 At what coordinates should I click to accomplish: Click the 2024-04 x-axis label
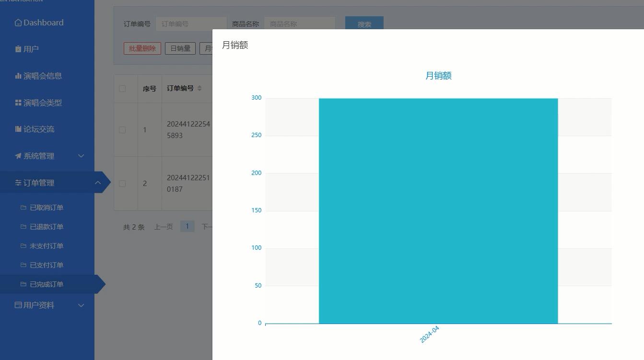point(430,335)
